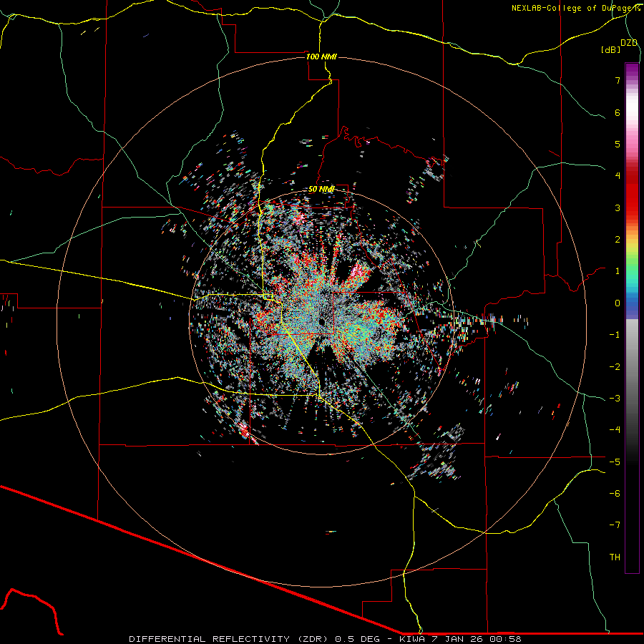This screenshot has width=644, height=644.
Task: Select the positive 5 scale label
Action: coord(618,144)
